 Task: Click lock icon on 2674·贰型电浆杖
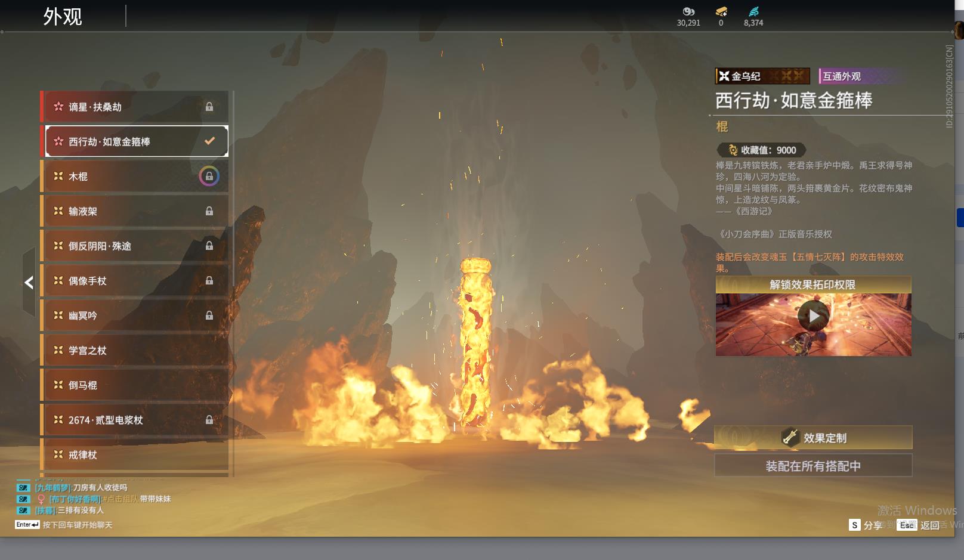209,420
